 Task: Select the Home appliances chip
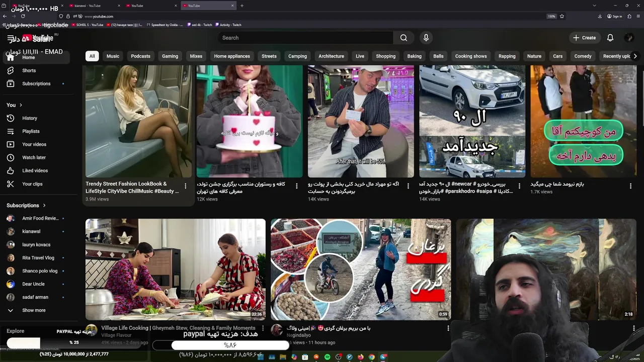(232, 56)
